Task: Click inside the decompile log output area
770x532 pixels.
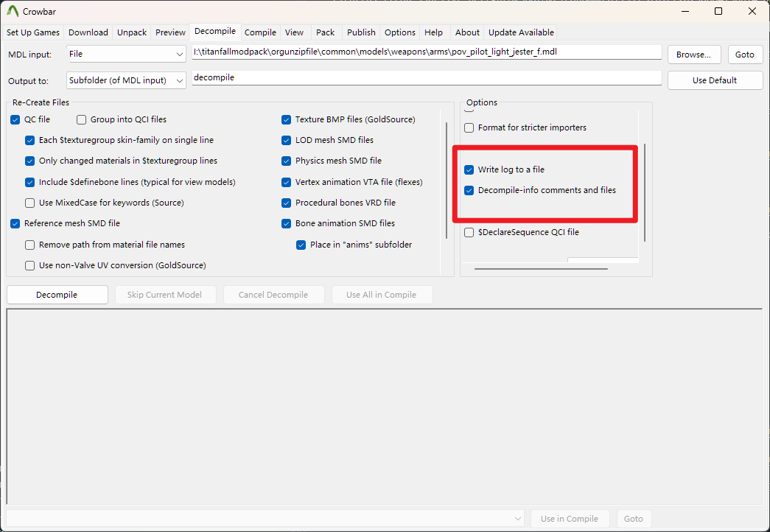Action: [x=384, y=406]
